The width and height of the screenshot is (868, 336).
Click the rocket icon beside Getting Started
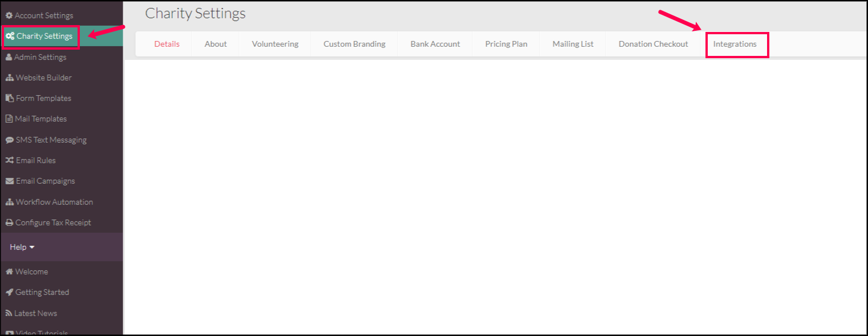click(10, 292)
